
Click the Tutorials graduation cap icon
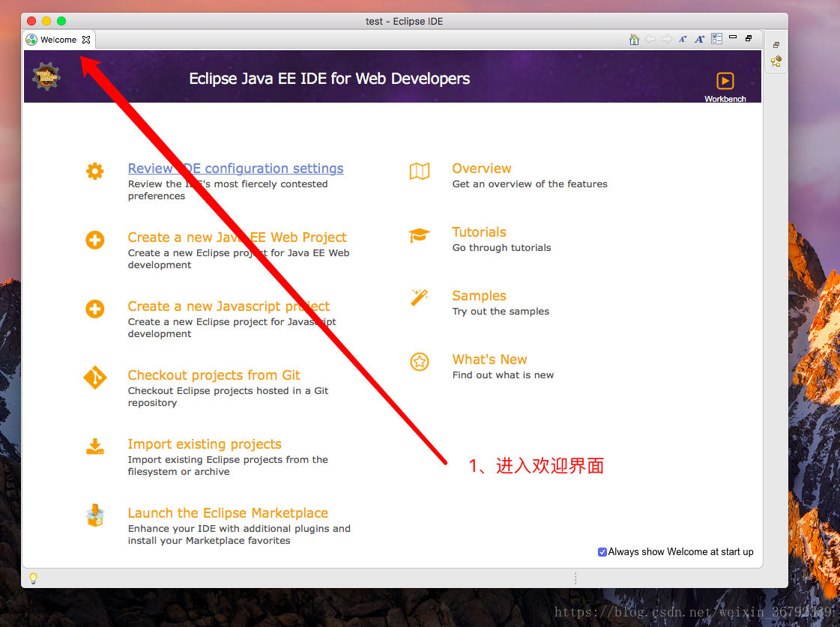[420, 235]
